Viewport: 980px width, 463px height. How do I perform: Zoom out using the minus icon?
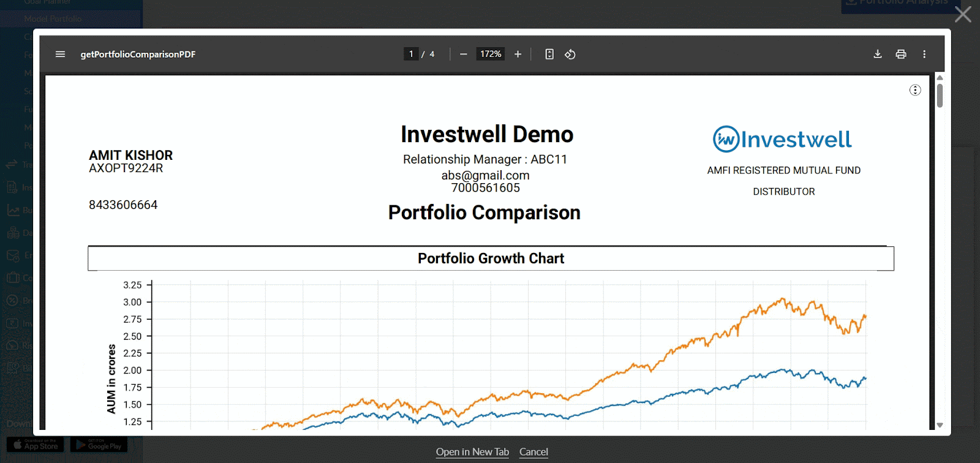pyautogui.click(x=464, y=54)
